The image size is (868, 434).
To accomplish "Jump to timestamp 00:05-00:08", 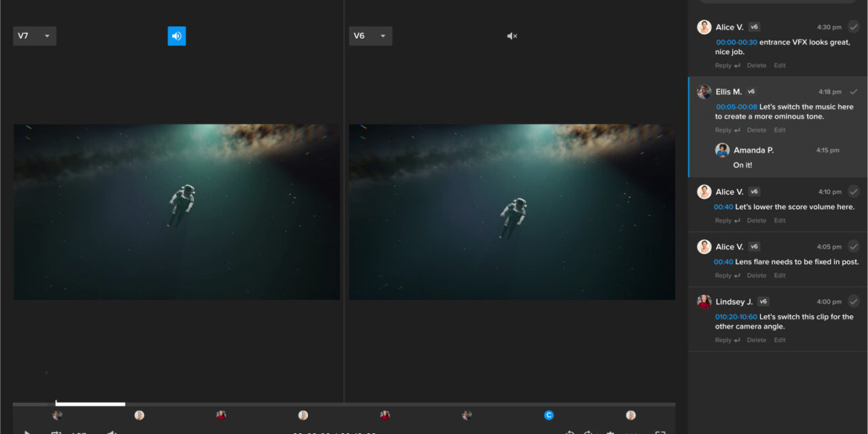I will (736, 106).
